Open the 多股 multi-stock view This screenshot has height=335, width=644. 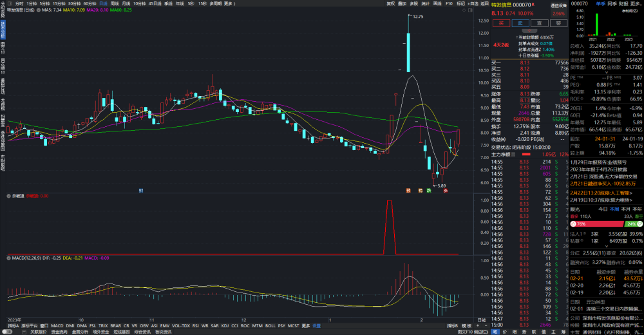(x=414, y=3)
